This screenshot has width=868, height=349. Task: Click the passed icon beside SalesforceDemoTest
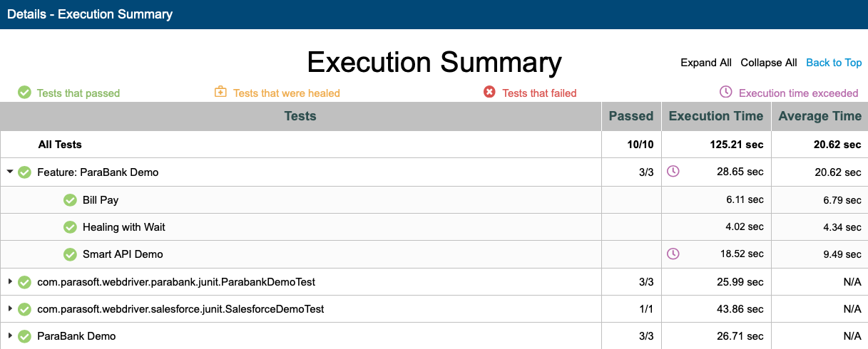tap(24, 309)
